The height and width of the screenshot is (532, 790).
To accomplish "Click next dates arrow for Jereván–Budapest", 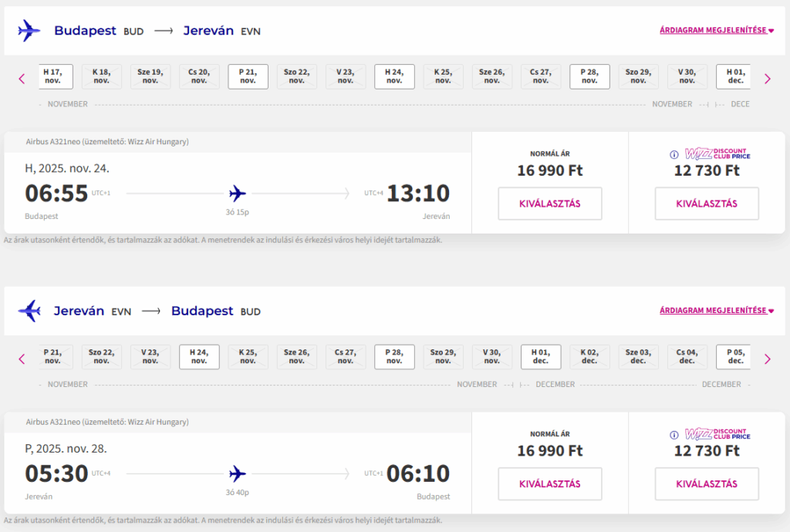I will point(768,359).
